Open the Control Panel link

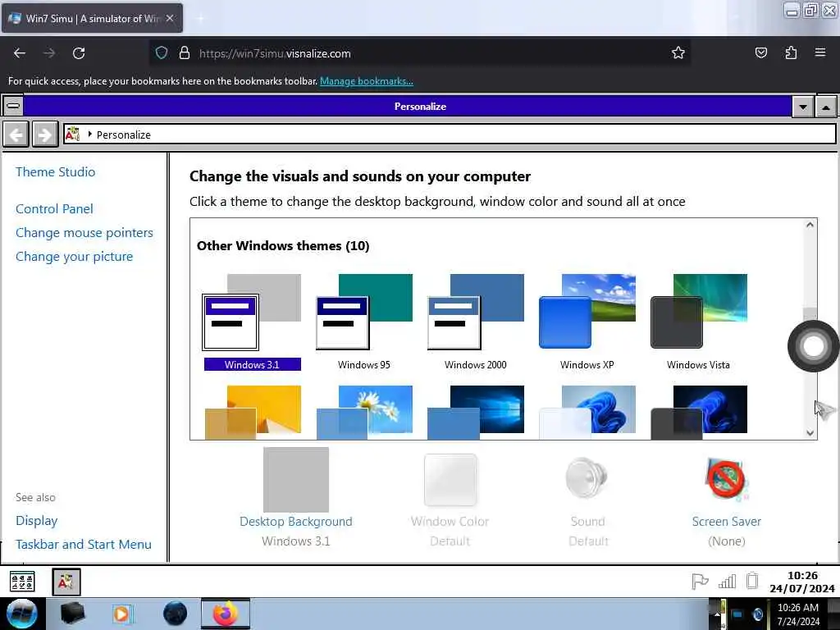tap(54, 209)
